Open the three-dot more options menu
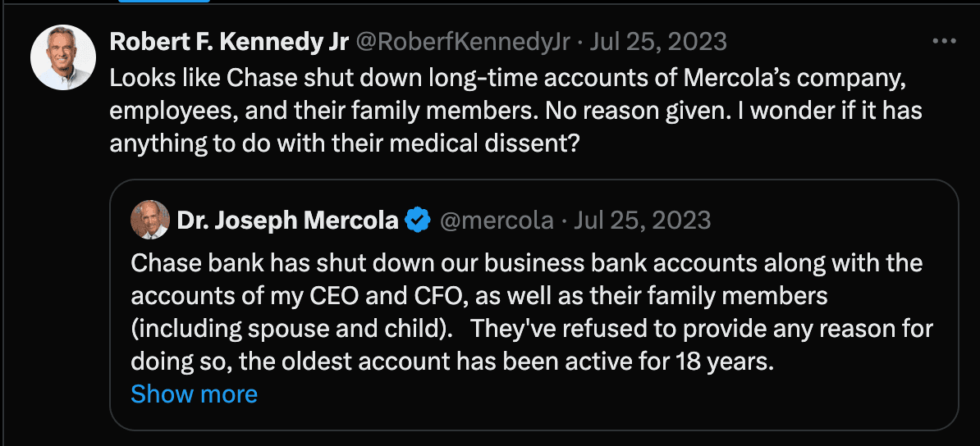This screenshot has height=446, width=980. tap(945, 41)
